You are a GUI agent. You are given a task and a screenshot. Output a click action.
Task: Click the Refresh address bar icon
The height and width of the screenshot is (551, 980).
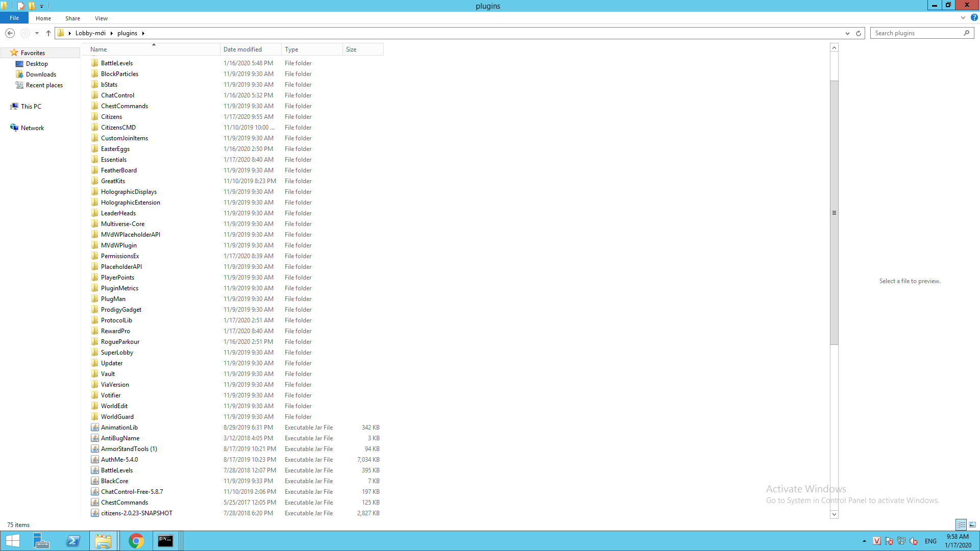pos(859,33)
